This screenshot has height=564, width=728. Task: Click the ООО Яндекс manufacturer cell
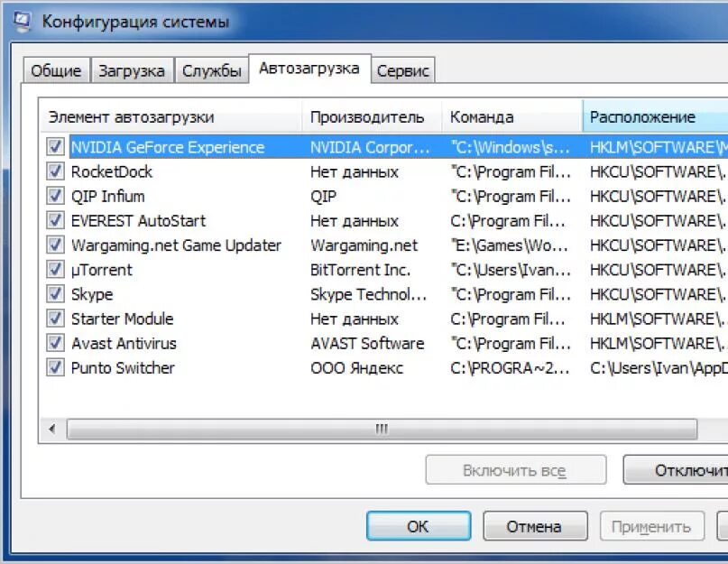coord(356,368)
